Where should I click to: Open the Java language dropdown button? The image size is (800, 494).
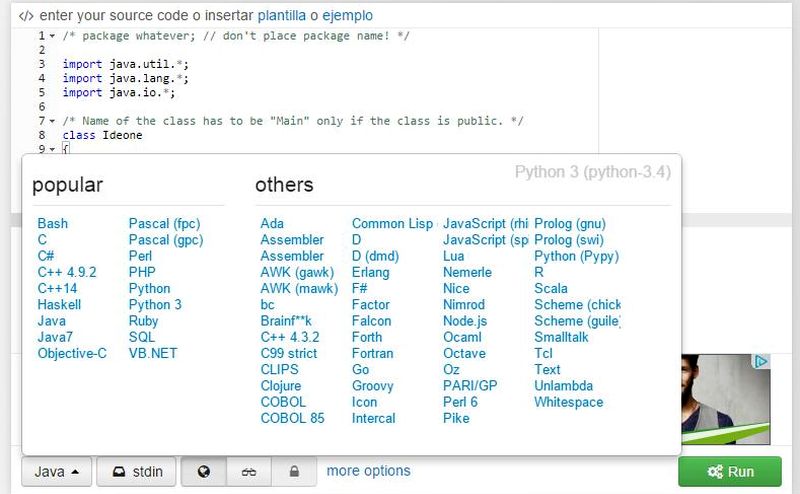coord(57,471)
